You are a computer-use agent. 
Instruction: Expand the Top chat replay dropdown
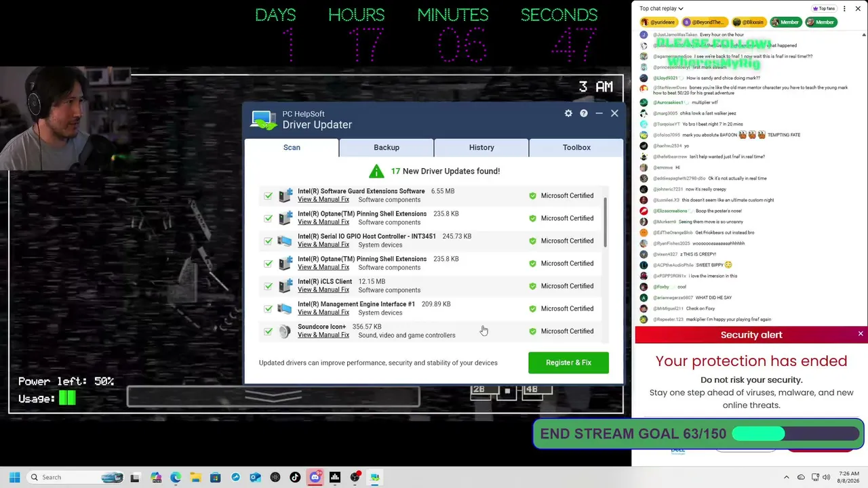[x=661, y=9]
